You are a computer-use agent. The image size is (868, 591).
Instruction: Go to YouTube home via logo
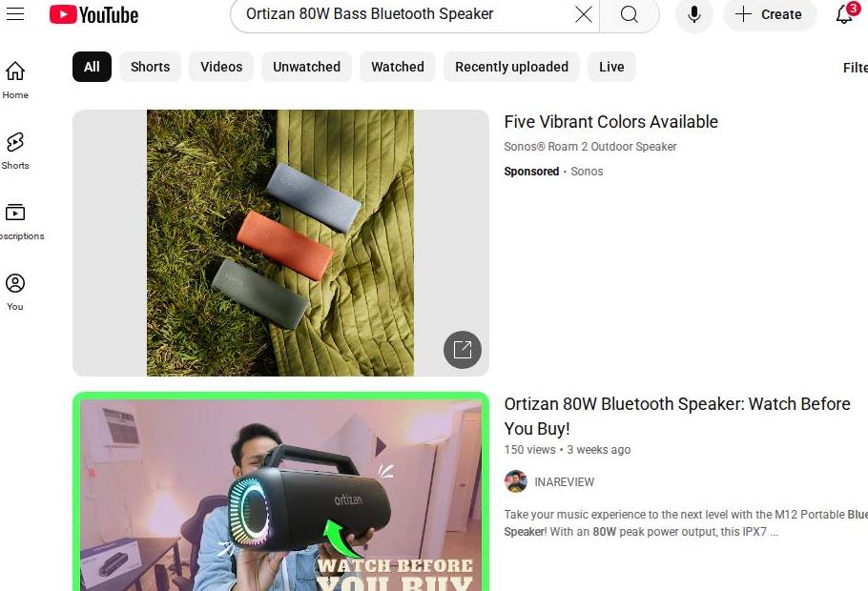click(x=93, y=14)
